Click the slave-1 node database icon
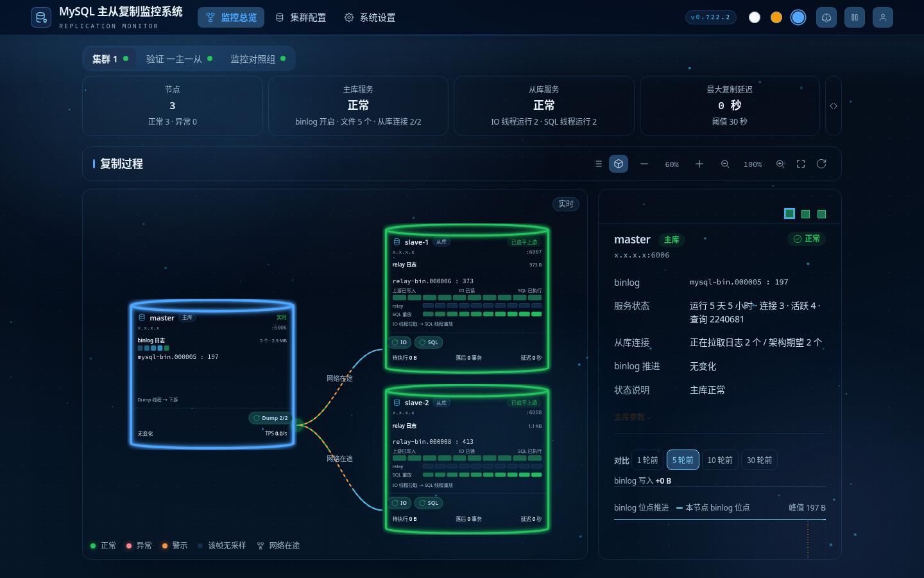Viewport: 924px width, 578px height. (397, 242)
